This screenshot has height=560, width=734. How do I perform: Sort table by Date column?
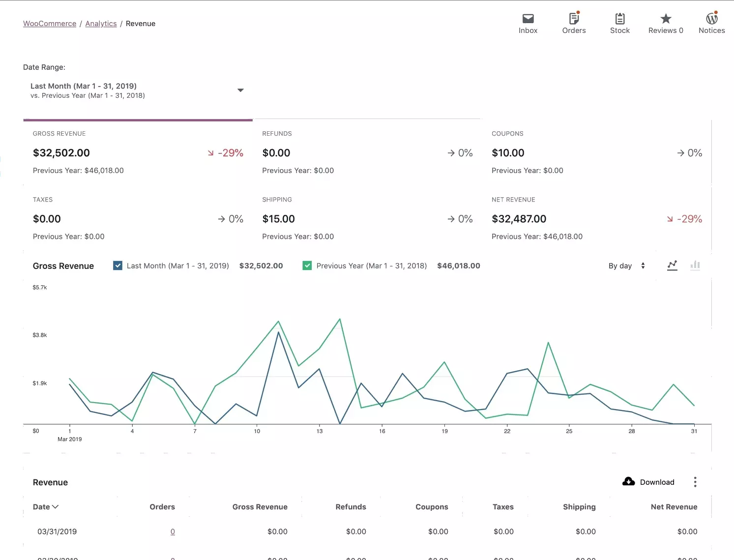coord(46,507)
